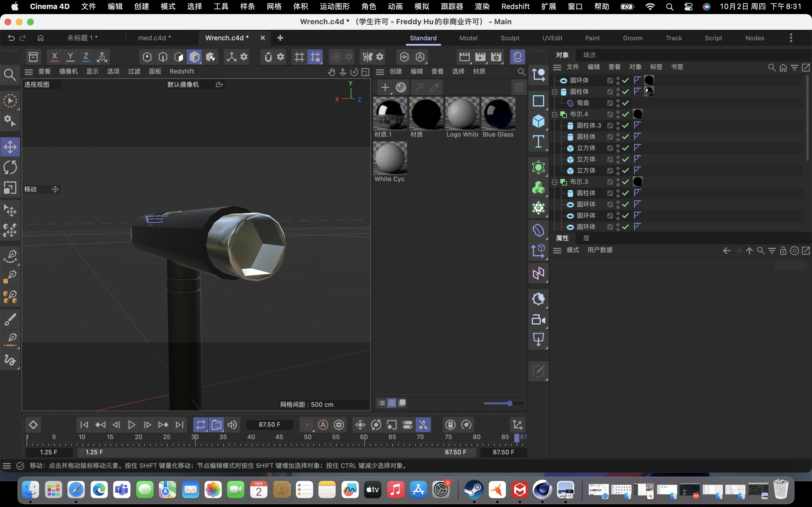
Task: Click the visibility dots next to 圆柱体.3
Action: [x=618, y=125]
